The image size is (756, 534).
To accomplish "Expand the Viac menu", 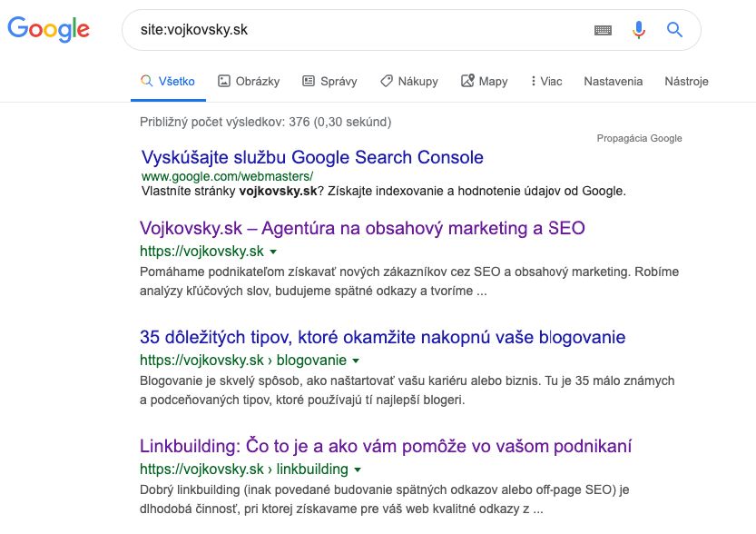I will [x=546, y=81].
